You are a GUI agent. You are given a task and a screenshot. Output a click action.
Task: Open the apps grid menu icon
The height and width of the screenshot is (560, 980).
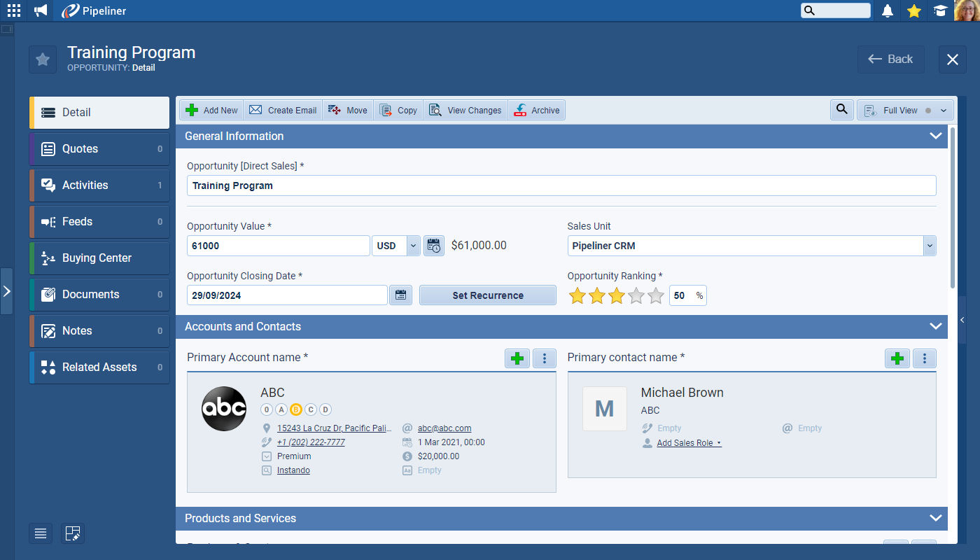pyautogui.click(x=14, y=10)
